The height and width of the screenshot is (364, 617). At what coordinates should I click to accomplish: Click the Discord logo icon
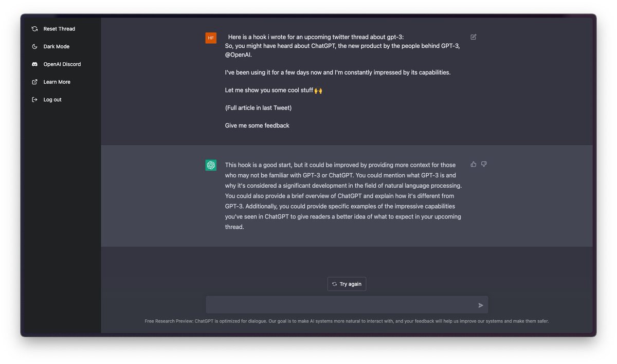tap(34, 64)
